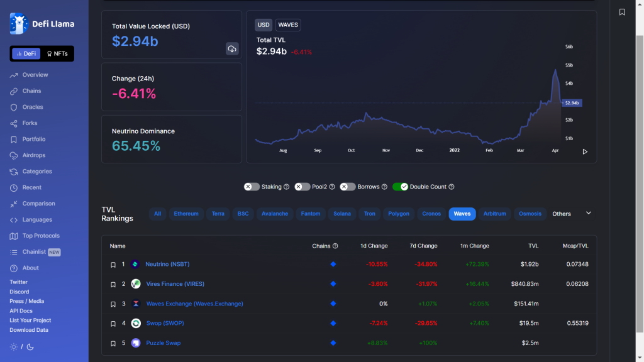Turn on the Borrows toggle
This screenshot has width=644, height=362.
[x=347, y=187]
